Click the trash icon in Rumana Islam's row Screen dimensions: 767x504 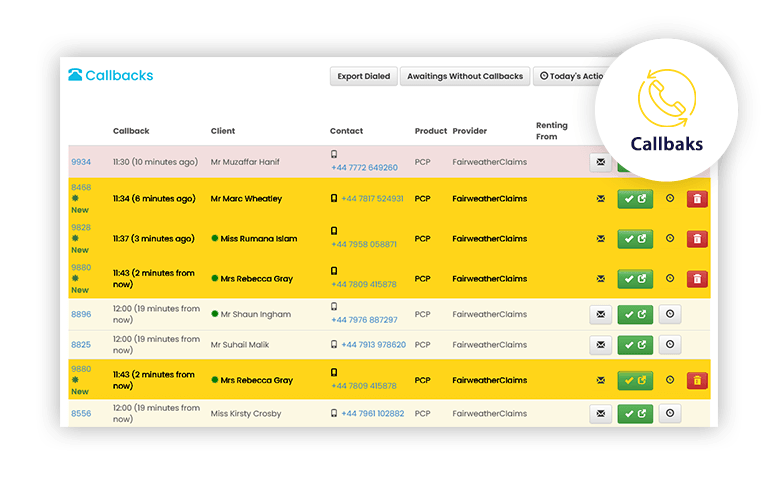click(697, 239)
